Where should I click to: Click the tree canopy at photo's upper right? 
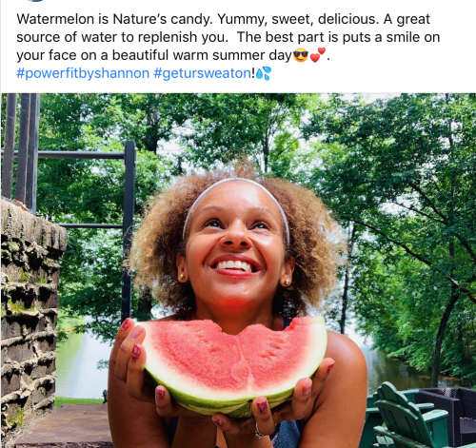click(397, 143)
